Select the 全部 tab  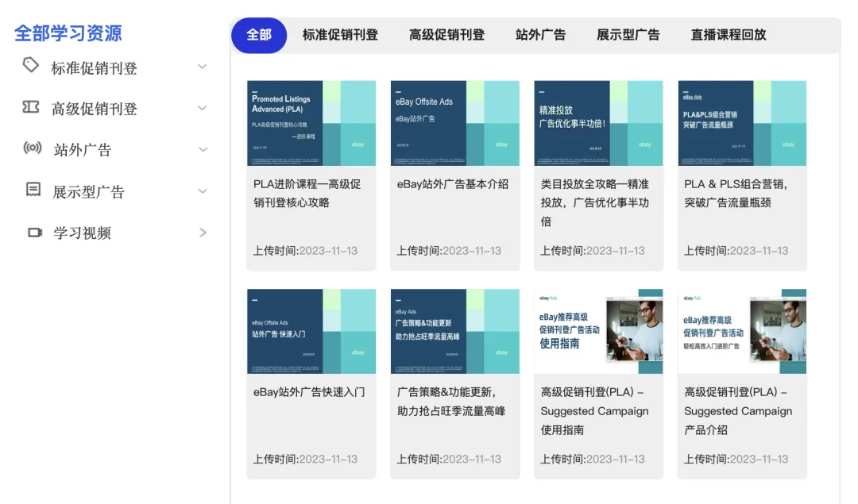pyautogui.click(x=259, y=35)
